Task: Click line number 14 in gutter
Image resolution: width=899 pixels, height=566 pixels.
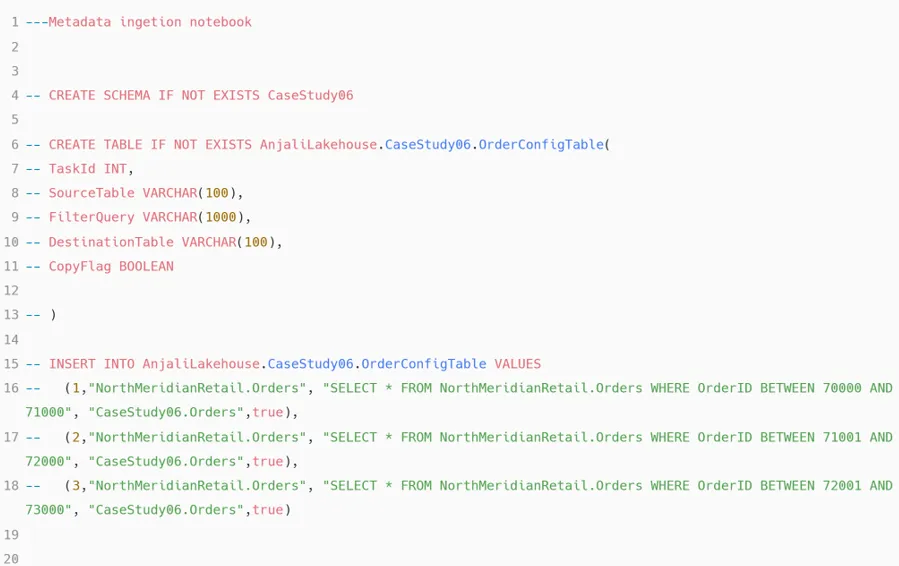Action: pyautogui.click(x=11, y=339)
